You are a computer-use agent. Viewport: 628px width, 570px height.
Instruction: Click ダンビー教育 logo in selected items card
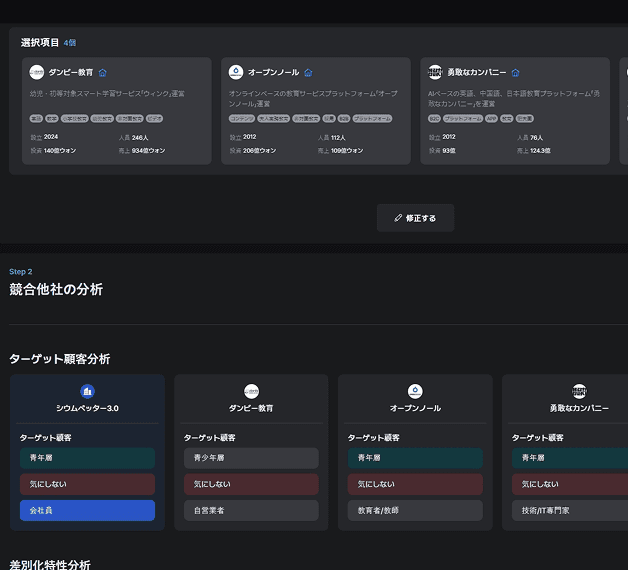tap(36, 72)
